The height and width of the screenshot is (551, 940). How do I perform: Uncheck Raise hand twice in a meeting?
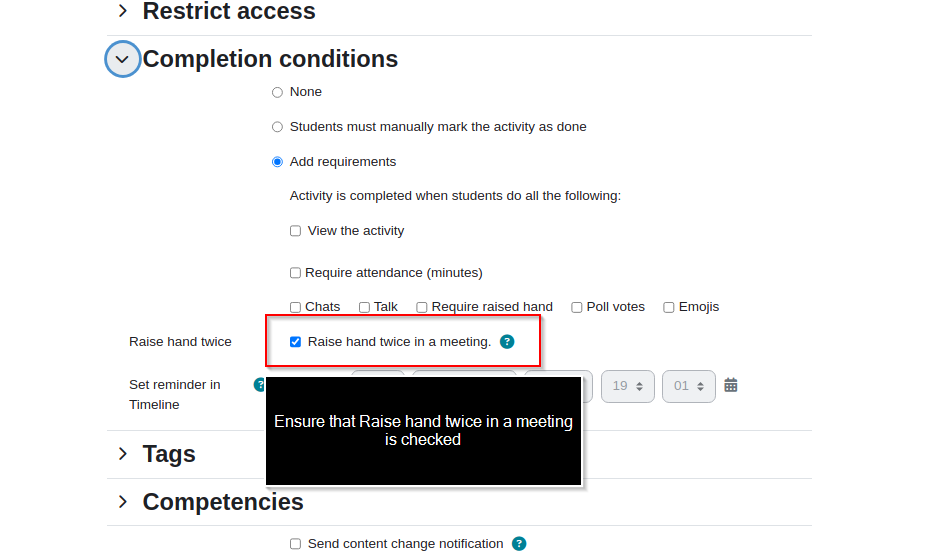(296, 342)
